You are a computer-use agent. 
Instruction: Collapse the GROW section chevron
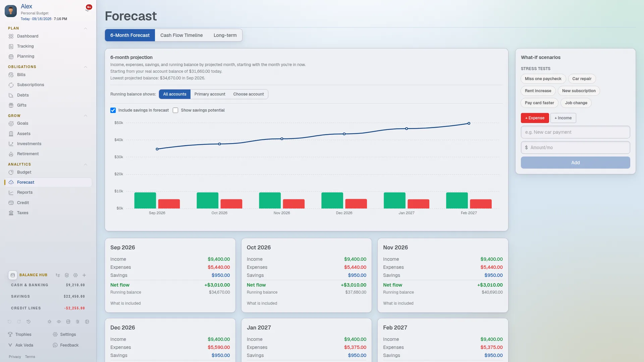(x=86, y=116)
